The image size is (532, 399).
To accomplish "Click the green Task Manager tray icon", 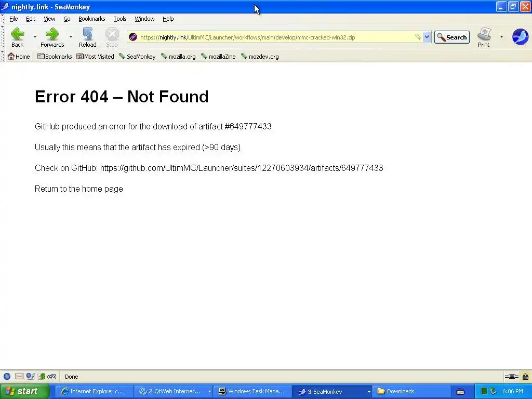I will click(484, 391).
